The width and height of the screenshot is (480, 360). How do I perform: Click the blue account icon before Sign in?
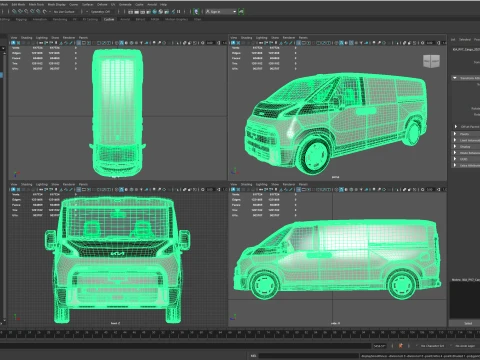tap(196, 12)
